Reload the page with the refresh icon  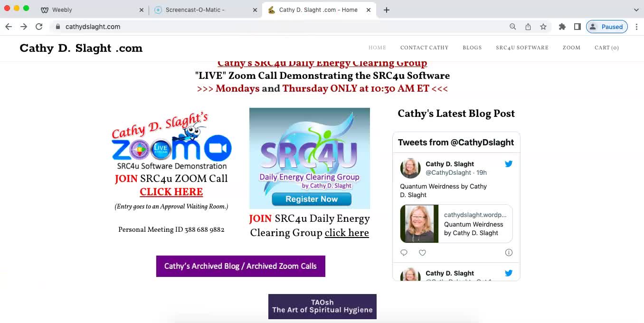click(39, 27)
